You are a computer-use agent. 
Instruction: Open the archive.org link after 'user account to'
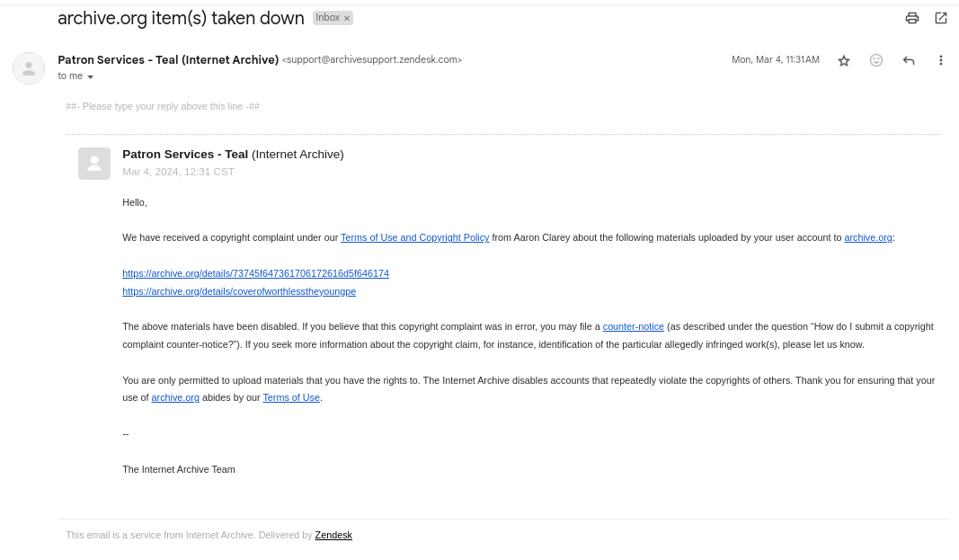coord(868,238)
